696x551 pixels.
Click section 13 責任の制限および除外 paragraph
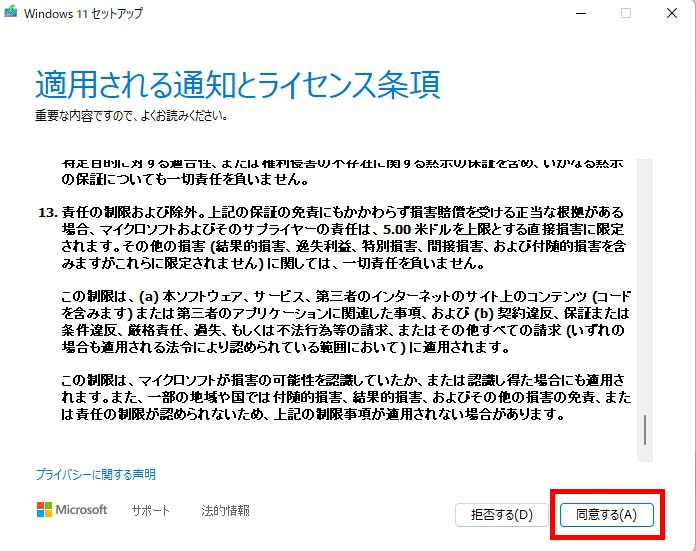(x=332, y=238)
